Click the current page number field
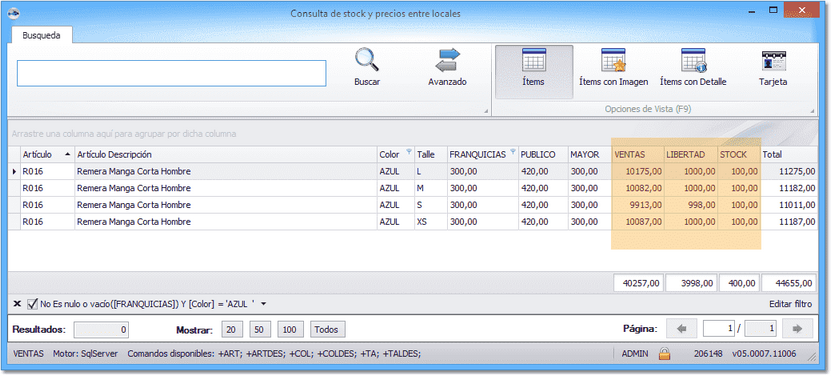This screenshot has width=831, height=376. (719, 329)
